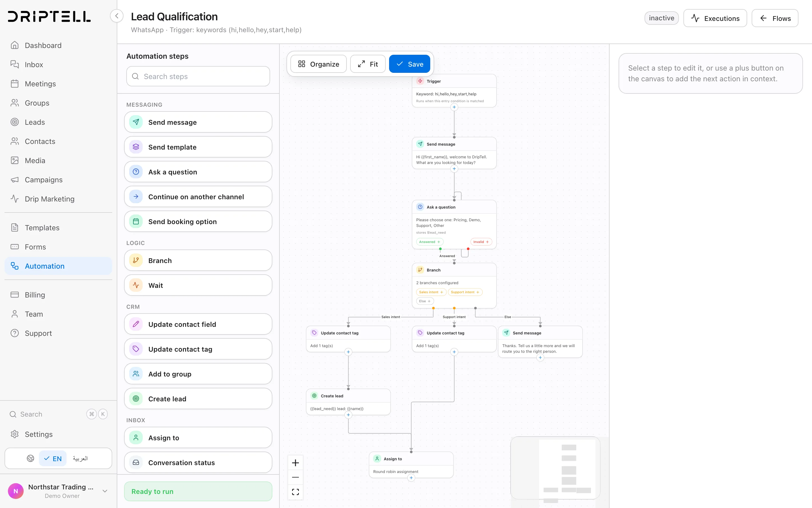Open the Templates menu item
This screenshot has height=508, width=812.
(x=58, y=227)
